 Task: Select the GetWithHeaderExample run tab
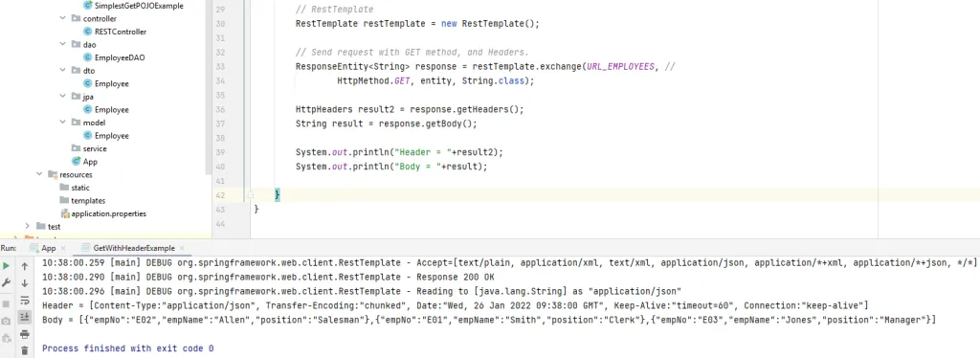(x=134, y=248)
